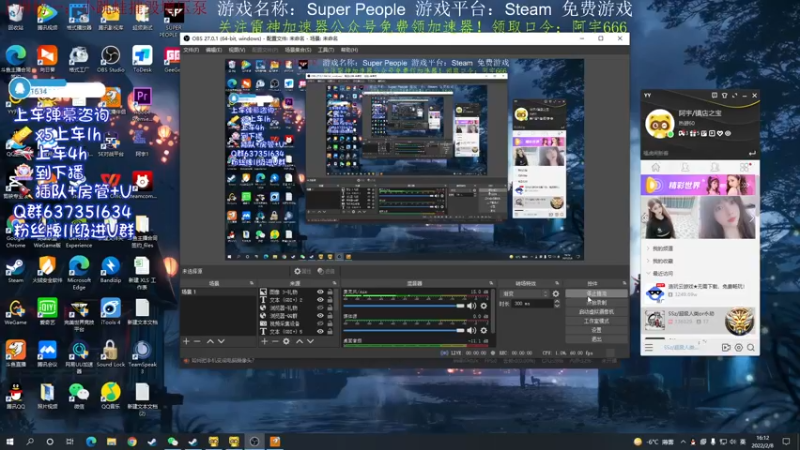Viewport: 800px width, 450px height.
Task: Add a new source with the plus icon
Action: coord(264,341)
